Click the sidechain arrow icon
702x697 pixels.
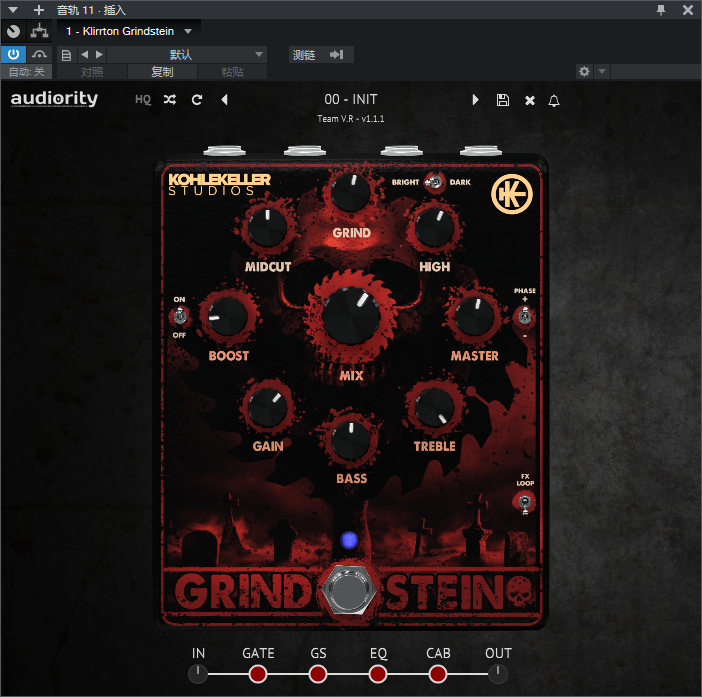click(337, 55)
